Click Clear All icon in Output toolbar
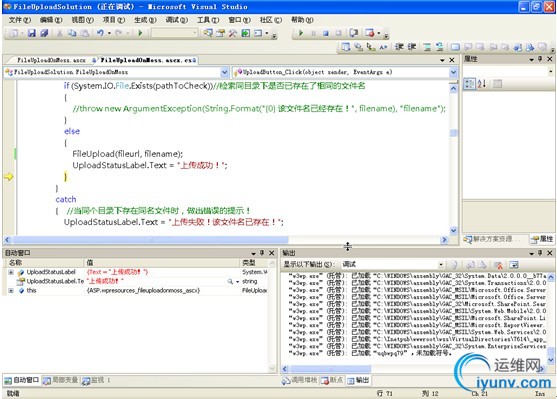 (x=498, y=264)
